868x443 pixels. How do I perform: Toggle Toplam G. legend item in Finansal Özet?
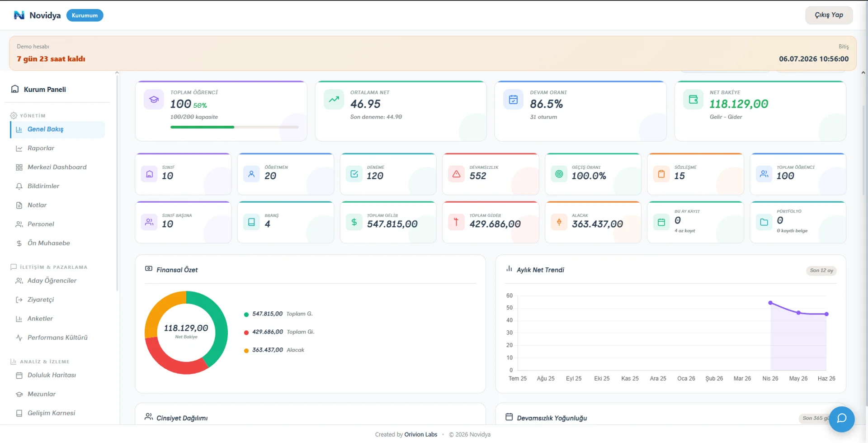pyautogui.click(x=278, y=314)
